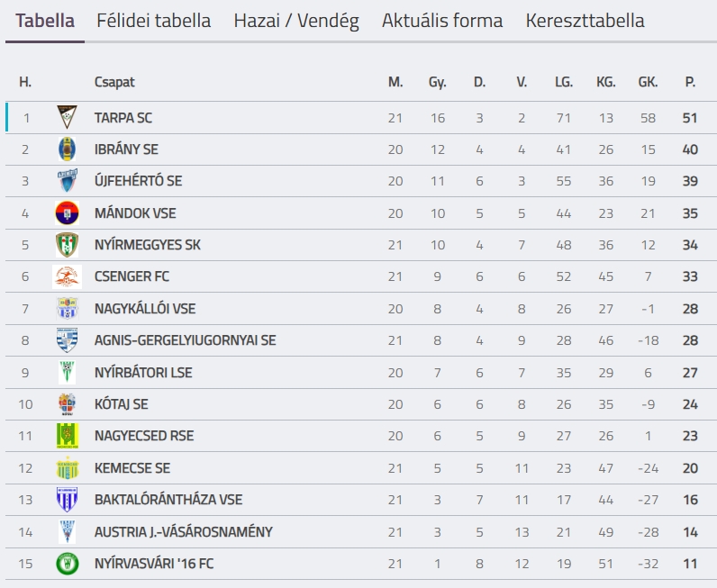
Task: Click the AGNIS-GERGELYIUGORNYAI SE team name
Action: tap(186, 340)
